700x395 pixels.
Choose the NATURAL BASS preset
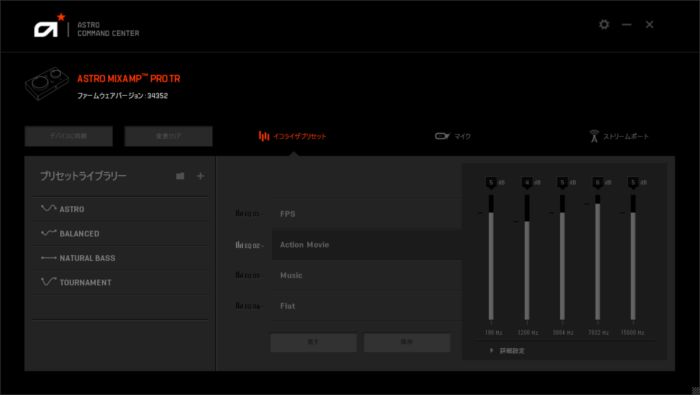point(121,258)
